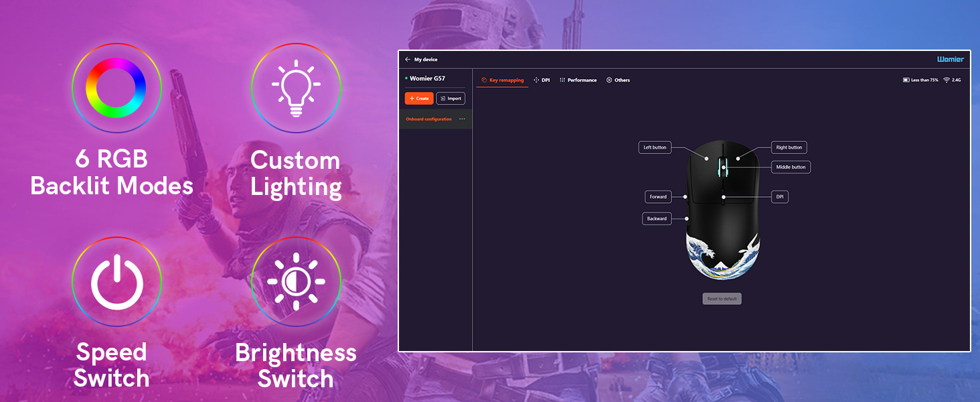Select the Left button mapping label
This screenshot has width=980, height=402.
[x=655, y=147]
